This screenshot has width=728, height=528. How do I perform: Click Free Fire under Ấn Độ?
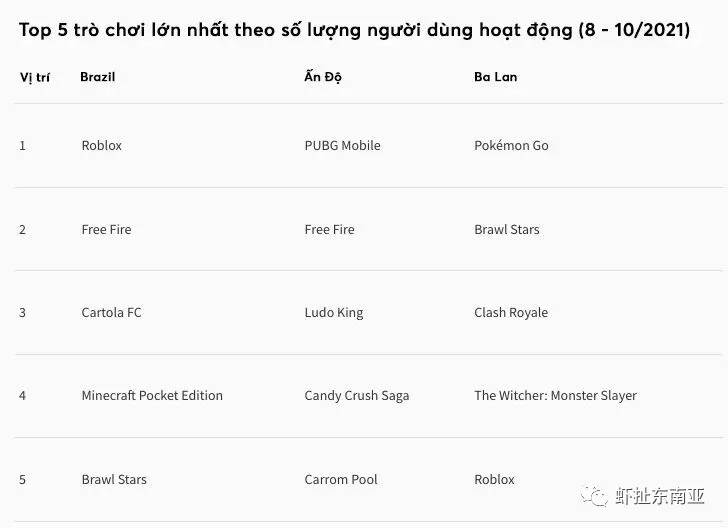[x=329, y=229]
